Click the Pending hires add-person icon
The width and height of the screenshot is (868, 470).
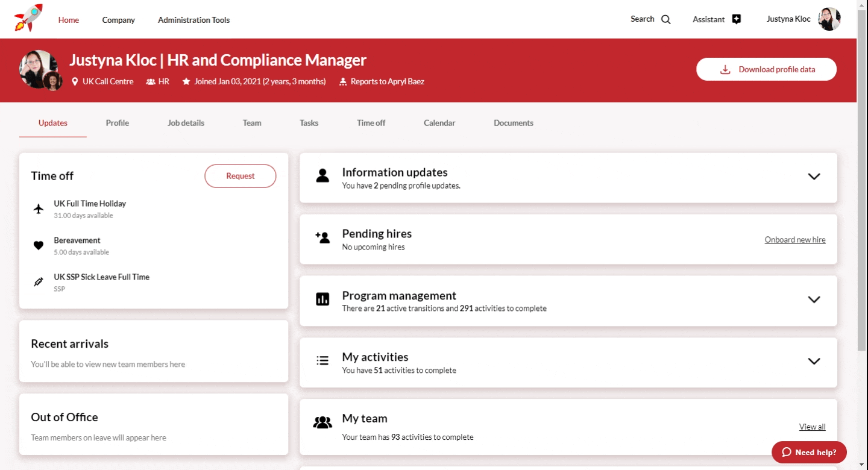pos(322,237)
